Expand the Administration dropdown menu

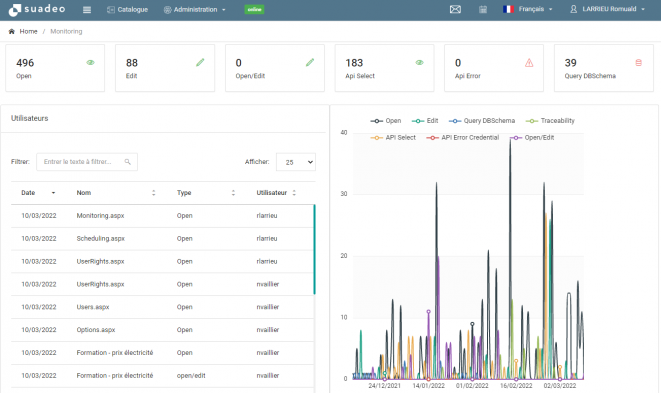pyautogui.click(x=195, y=9)
